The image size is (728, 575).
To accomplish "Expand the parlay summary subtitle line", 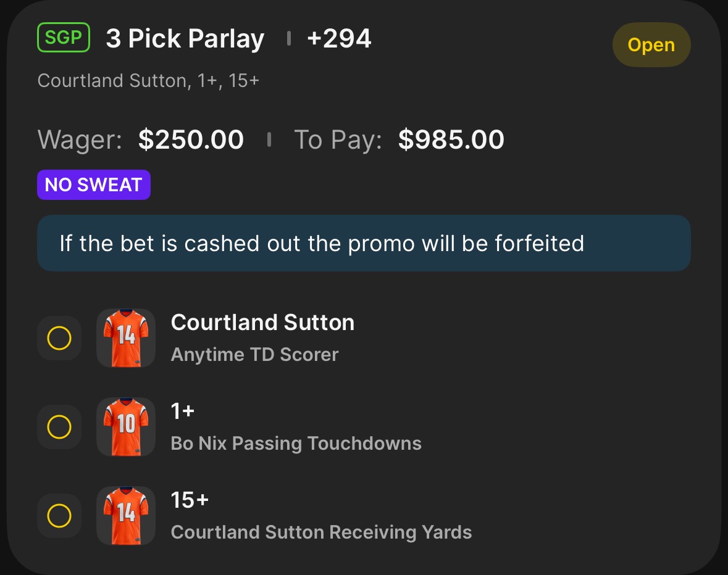I will [x=148, y=81].
